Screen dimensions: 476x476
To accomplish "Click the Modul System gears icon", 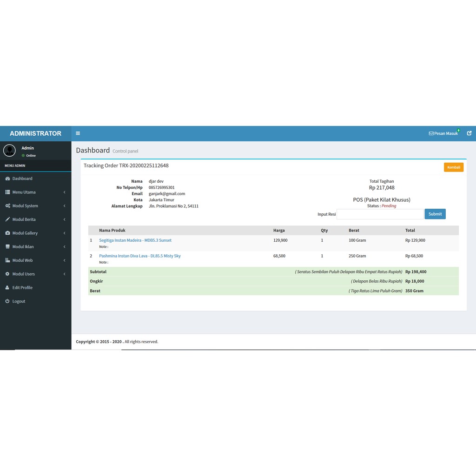I will click(7, 205).
